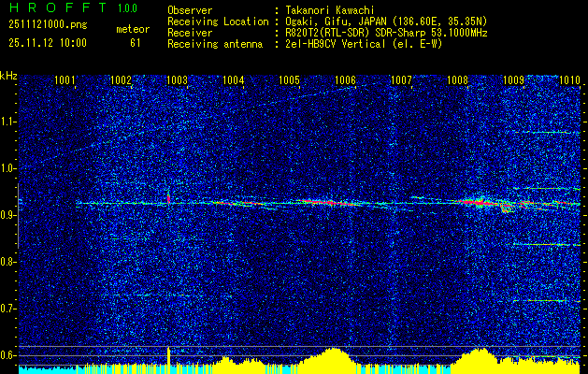This screenshot has width=588, height=374.
Task: Click the Receiving Location Ogaki, Gifu text
Action: click(385, 22)
